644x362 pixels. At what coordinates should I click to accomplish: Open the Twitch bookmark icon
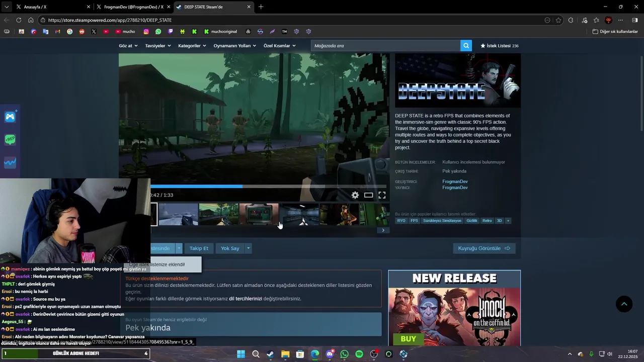[171, 31]
